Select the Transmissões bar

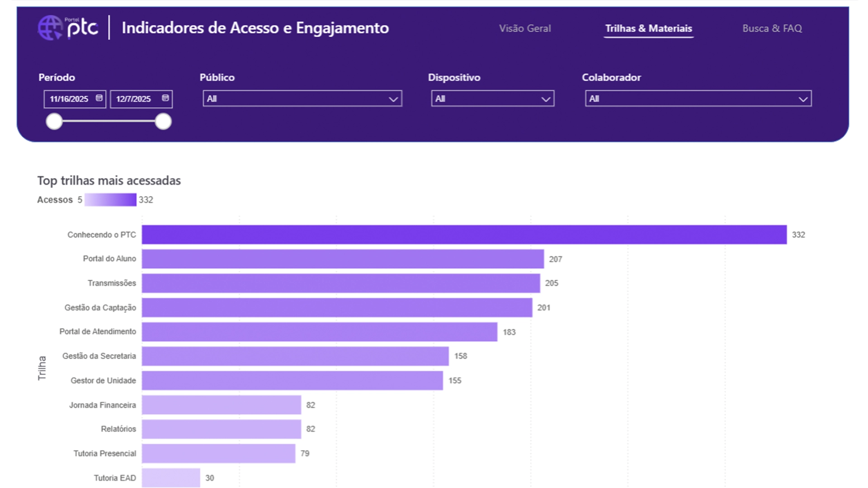click(341, 283)
